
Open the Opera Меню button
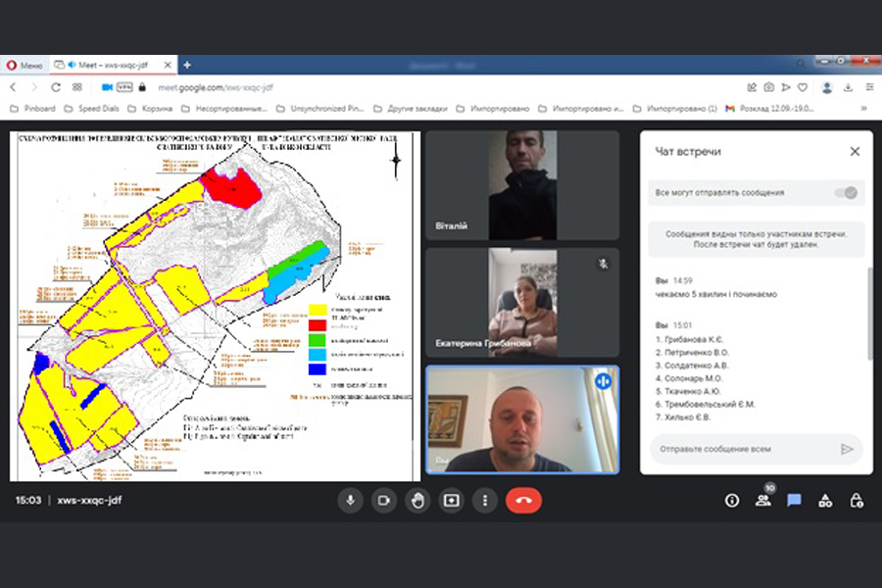coord(24,66)
